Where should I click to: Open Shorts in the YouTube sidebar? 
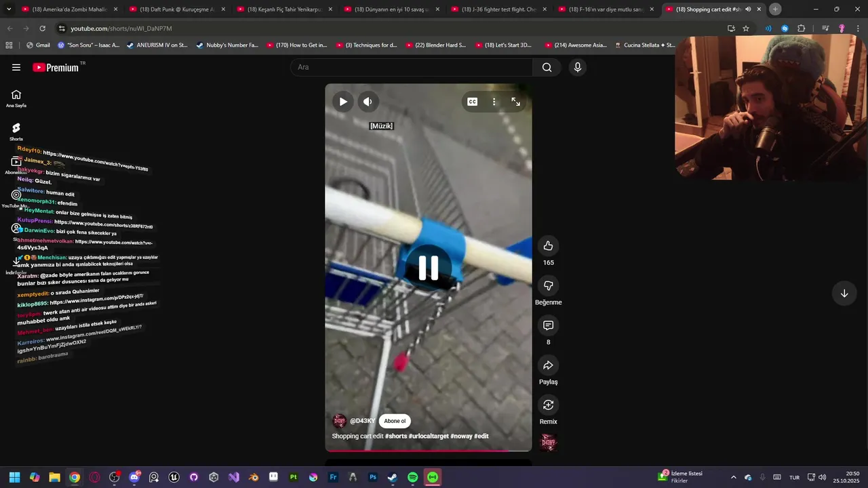click(x=16, y=132)
